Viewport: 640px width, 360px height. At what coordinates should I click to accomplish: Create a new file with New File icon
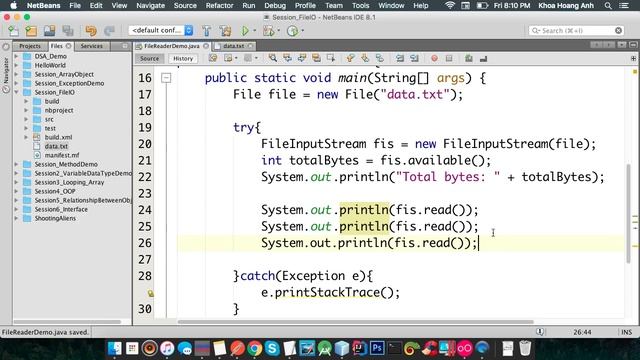pyautogui.click(x=13, y=31)
